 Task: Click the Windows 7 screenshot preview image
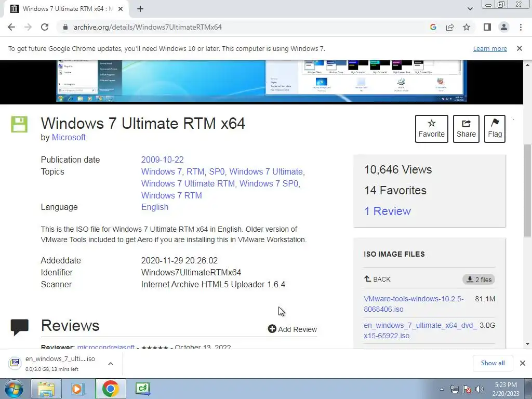coord(262,81)
